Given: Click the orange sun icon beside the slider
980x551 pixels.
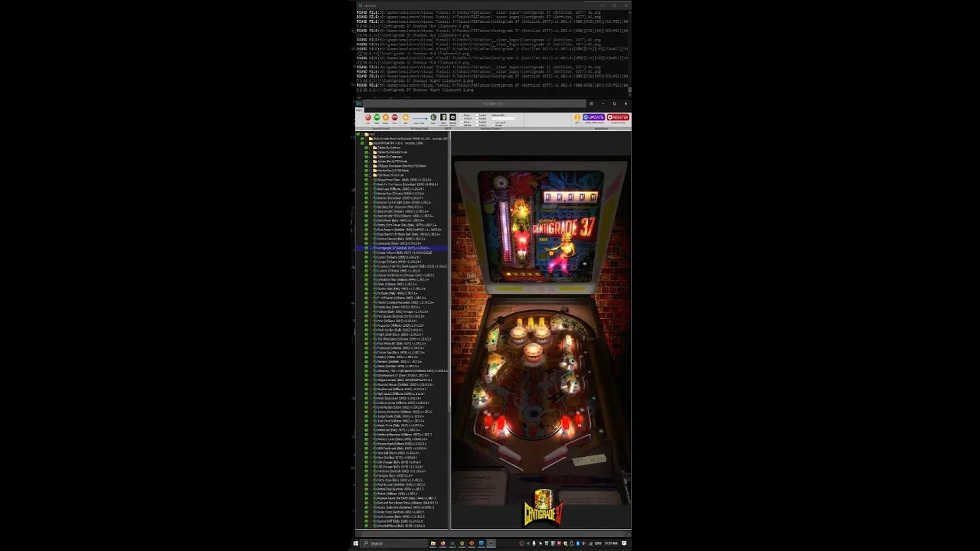Looking at the screenshot, I should coord(406,117).
